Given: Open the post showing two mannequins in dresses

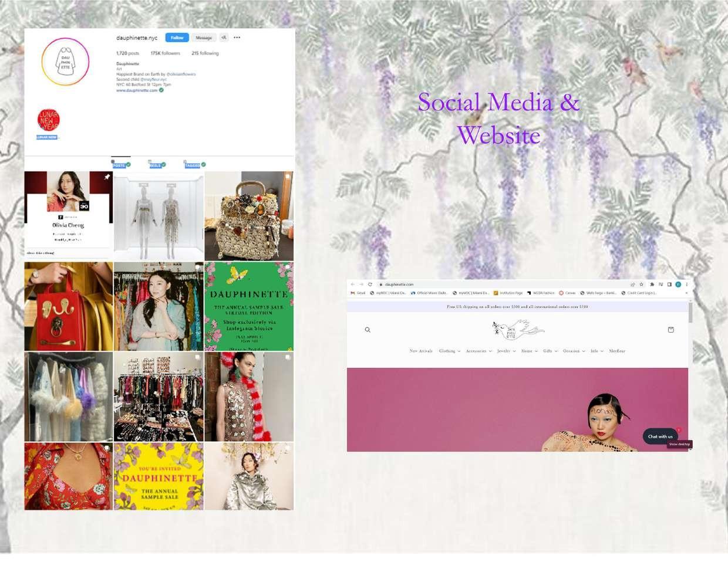Looking at the screenshot, I should tap(159, 215).
